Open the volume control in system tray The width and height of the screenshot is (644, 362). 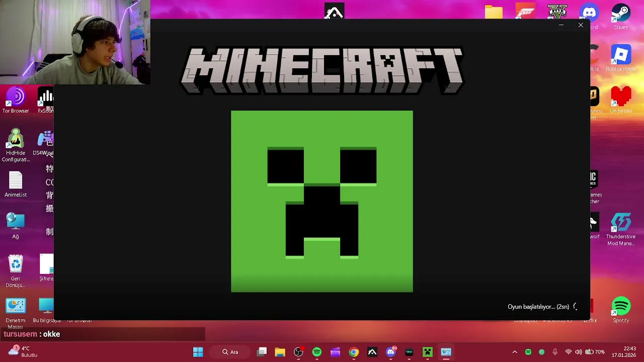click(x=579, y=352)
